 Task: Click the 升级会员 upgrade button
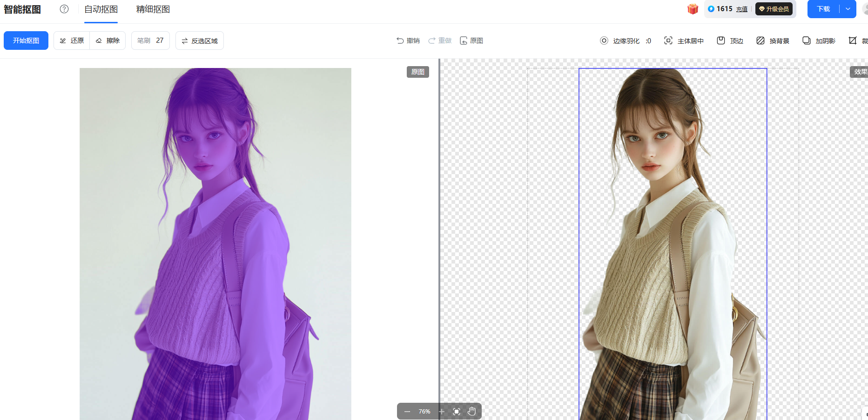coord(774,9)
